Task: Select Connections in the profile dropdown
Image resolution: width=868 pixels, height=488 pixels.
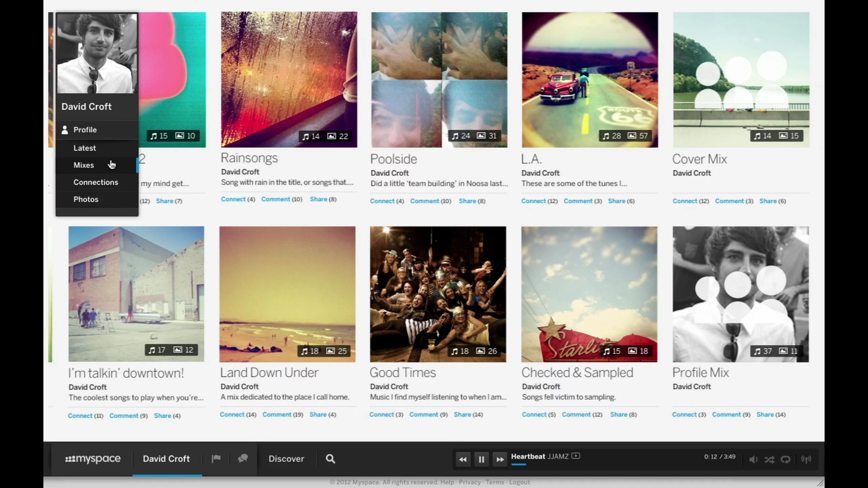Action: tap(96, 182)
